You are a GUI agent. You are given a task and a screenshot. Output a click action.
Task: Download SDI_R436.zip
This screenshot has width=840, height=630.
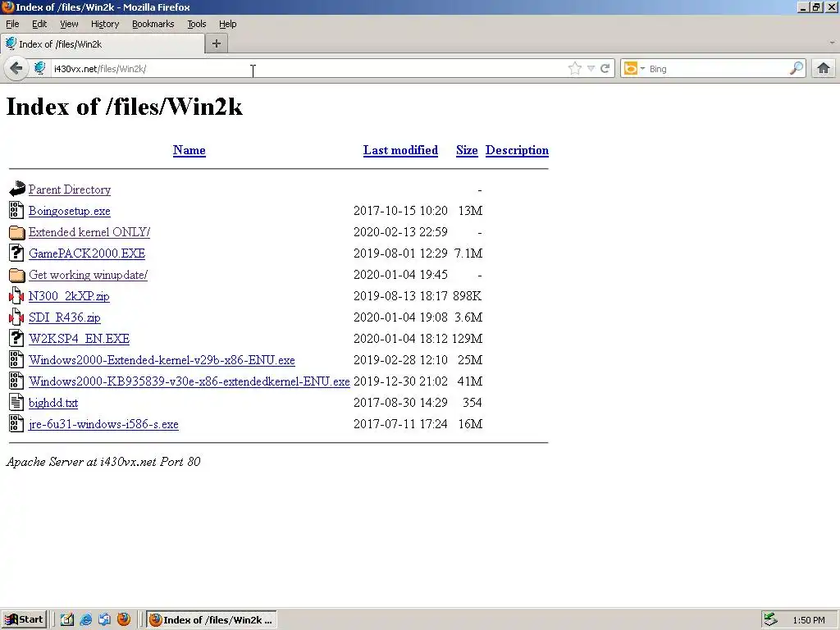[65, 317]
